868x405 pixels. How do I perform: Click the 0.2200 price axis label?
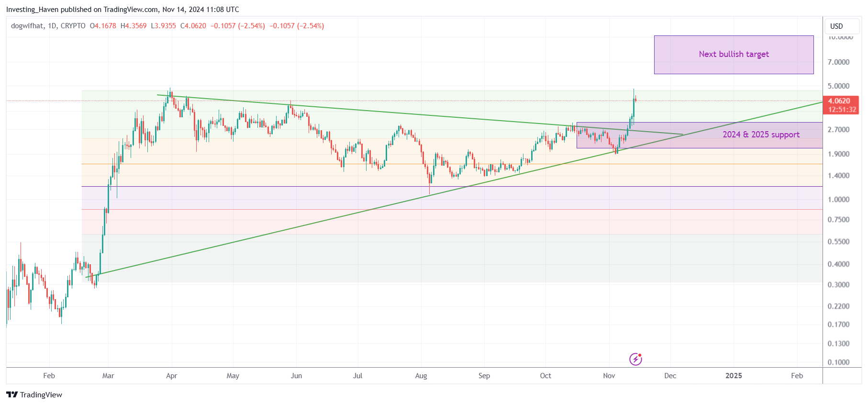[x=838, y=306]
